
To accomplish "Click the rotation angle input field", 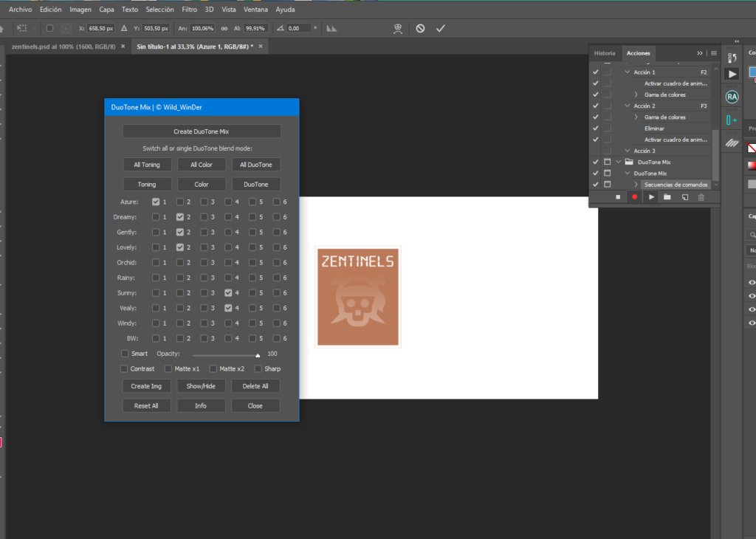I will click(299, 29).
